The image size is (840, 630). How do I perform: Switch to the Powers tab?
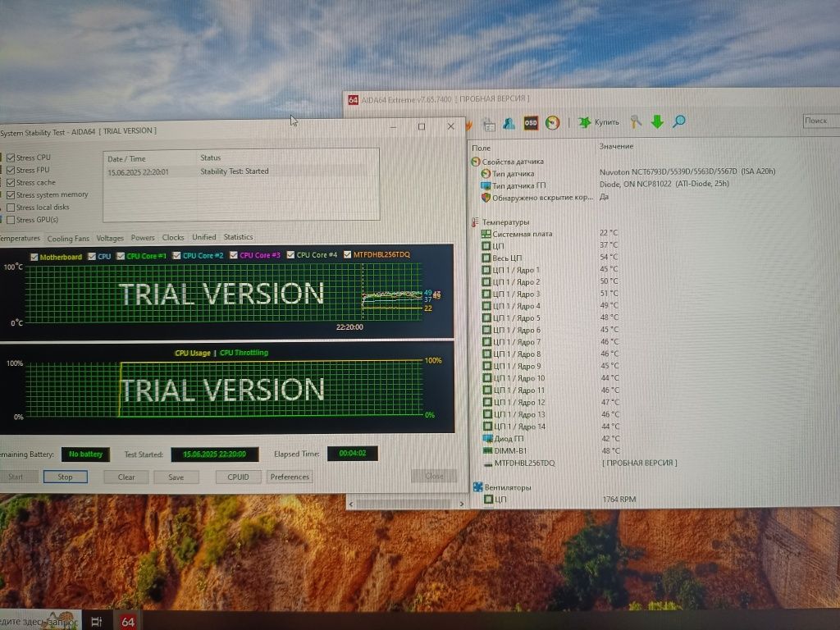(143, 237)
